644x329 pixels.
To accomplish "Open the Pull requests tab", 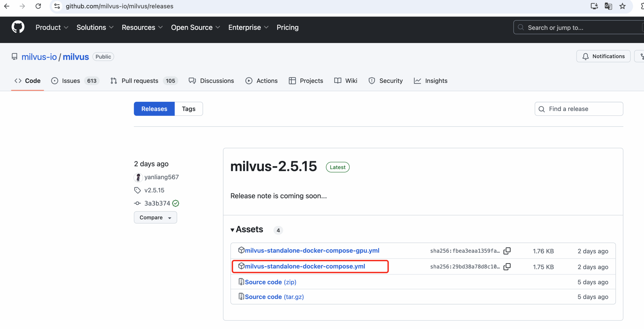I will coord(144,81).
